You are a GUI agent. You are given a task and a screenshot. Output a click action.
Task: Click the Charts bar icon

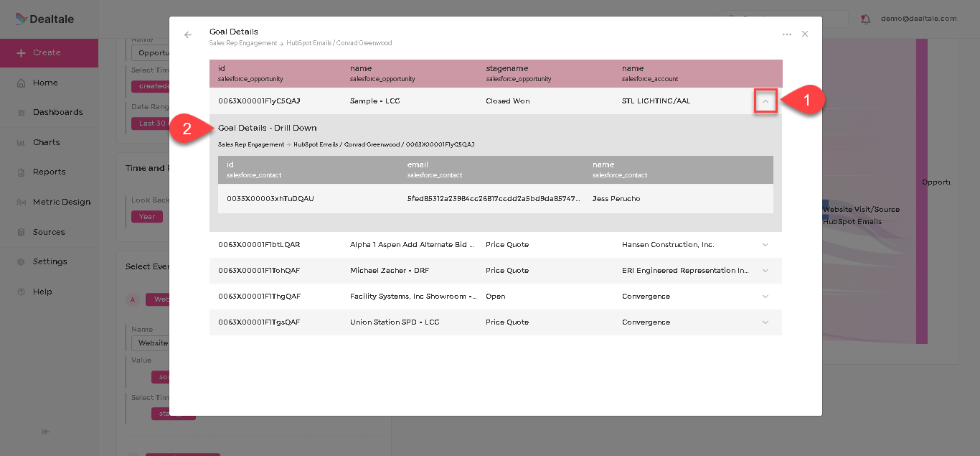tap(21, 142)
